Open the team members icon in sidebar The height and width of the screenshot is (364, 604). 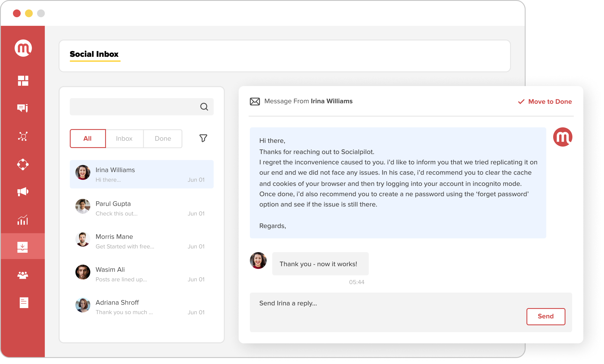point(23,275)
